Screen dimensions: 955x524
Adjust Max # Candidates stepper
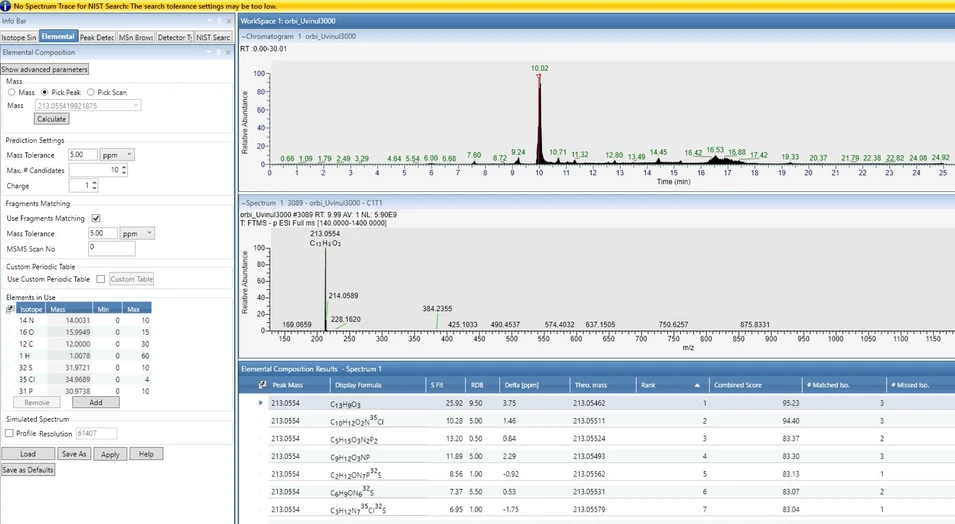pyautogui.click(x=124, y=170)
